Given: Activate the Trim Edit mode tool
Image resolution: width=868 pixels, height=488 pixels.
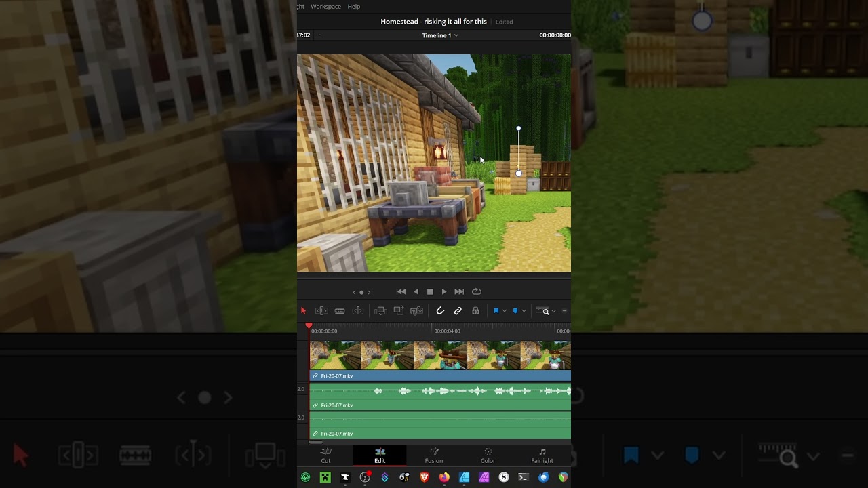Looking at the screenshot, I should [321, 311].
